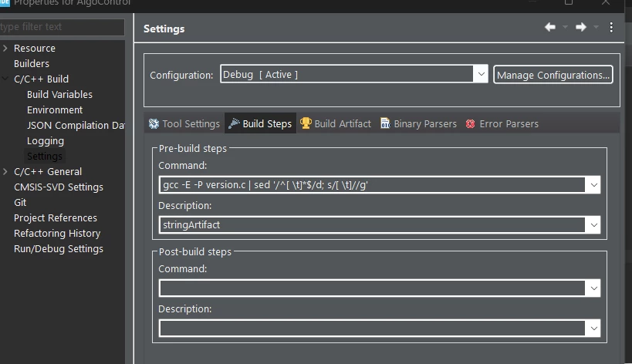Click the Build Artifact trophy icon
The height and width of the screenshot is (364, 632).
[x=306, y=123]
